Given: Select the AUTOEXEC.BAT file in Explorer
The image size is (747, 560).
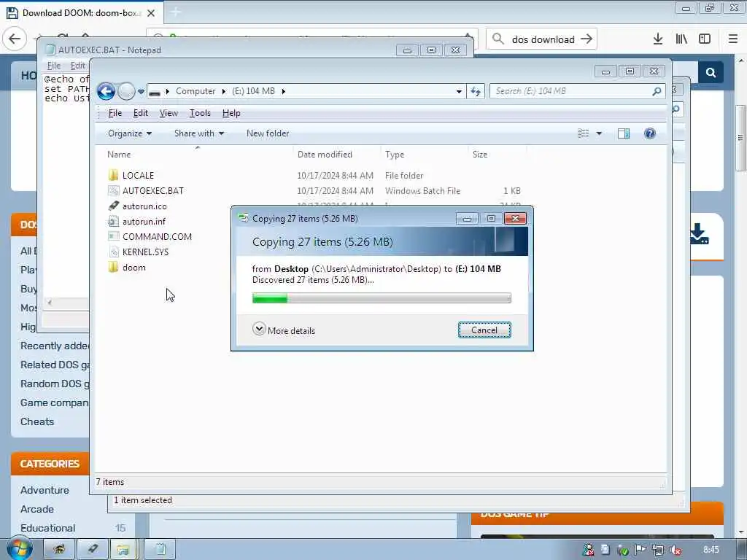Looking at the screenshot, I should click(x=152, y=191).
